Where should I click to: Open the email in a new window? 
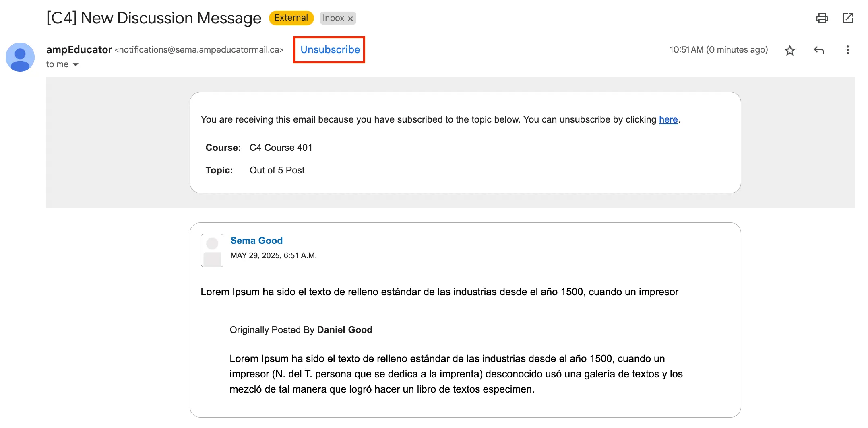pos(847,18)
